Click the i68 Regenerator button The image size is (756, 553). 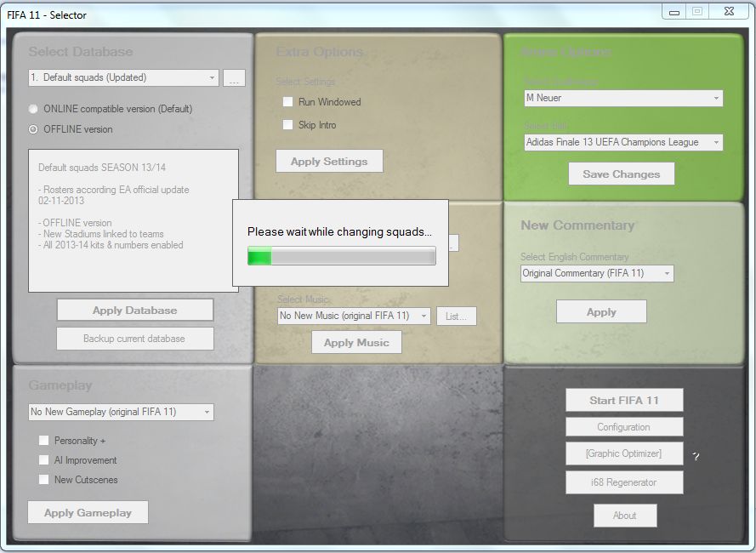pos(624,482)
